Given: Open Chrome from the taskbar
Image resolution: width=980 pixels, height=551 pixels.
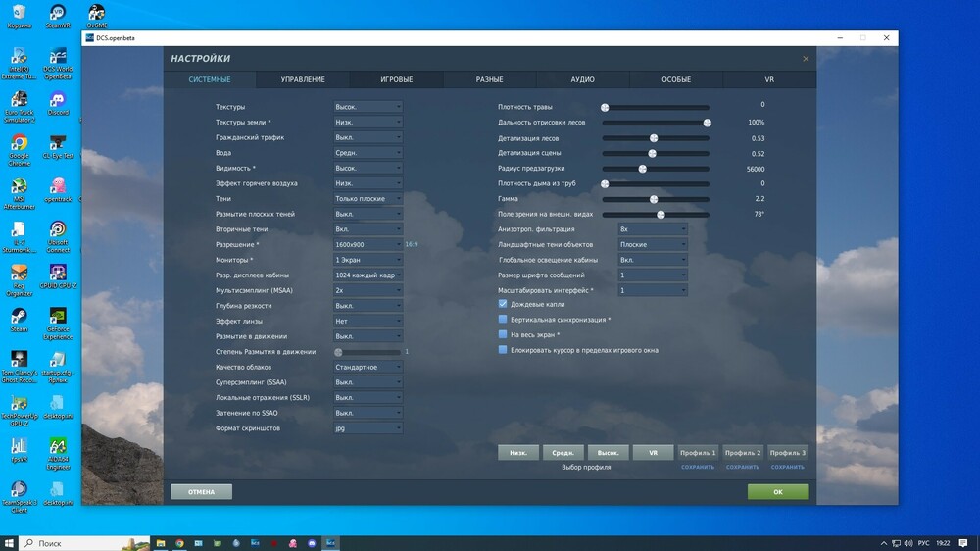Looking at the screenshot, I should [179, 543].
